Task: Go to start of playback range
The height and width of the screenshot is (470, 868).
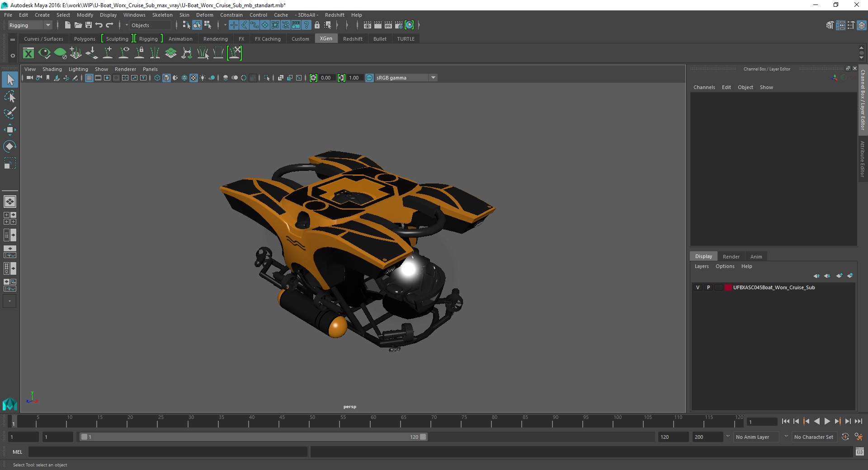Action: pyautogui.click(x=785, y=421)
